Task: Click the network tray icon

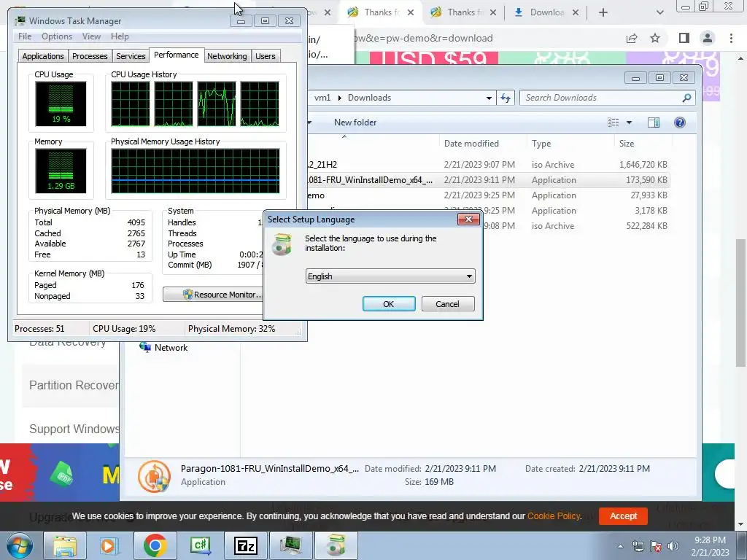Action: click(638, 546)
